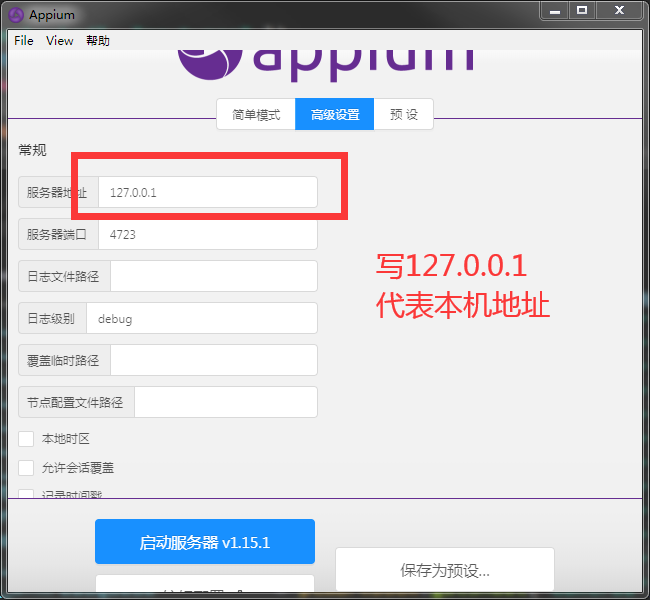Switch to the 简单模式 tab

(x=256, y=114)
